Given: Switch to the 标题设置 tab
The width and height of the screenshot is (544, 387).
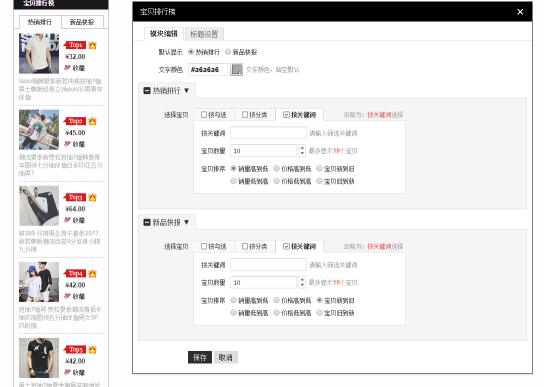Looking at the screenshot, I should [204, 34].
